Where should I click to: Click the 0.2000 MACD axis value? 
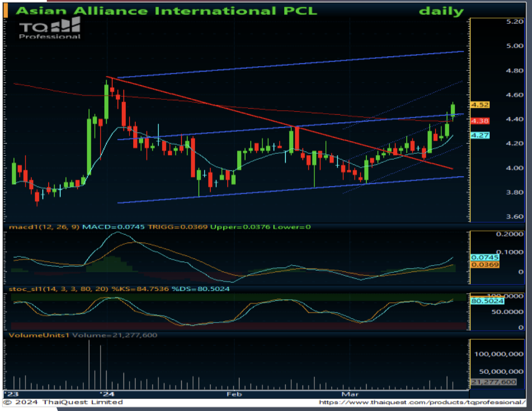(510, 234)
